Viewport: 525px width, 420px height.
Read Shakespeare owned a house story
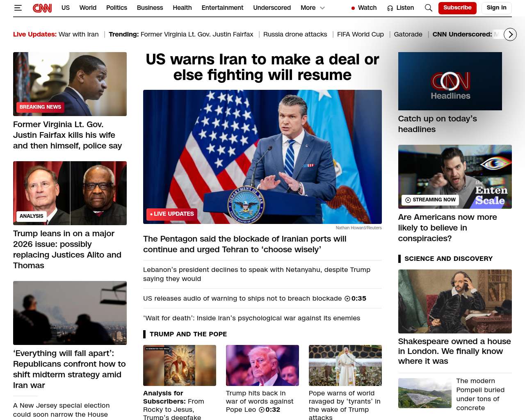pos(454,352)
